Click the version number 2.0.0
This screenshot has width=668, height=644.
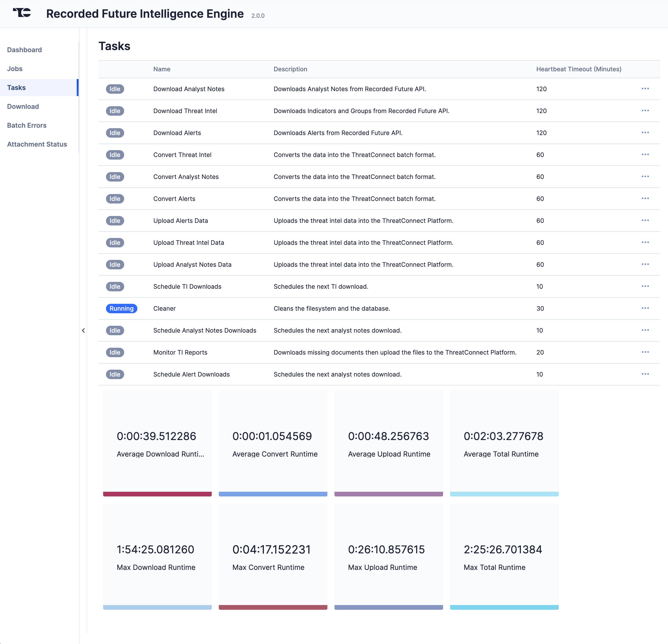pyautogui.click(x=258, y=16)
